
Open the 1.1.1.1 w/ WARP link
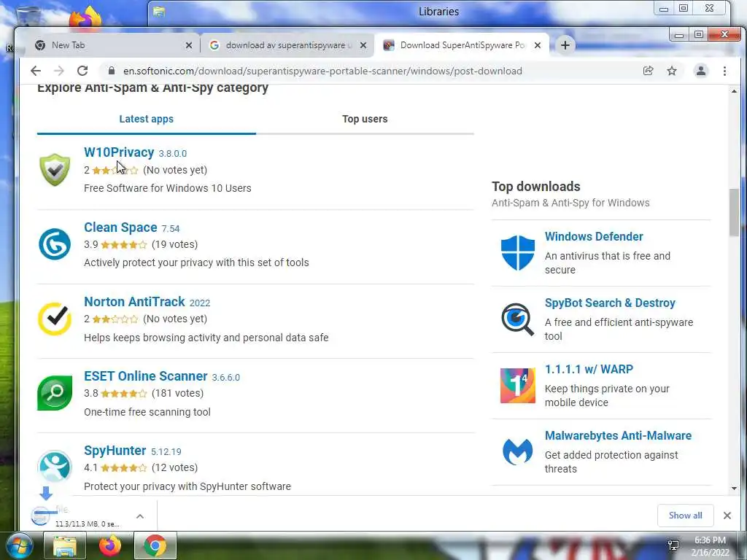tap(589, 370)
